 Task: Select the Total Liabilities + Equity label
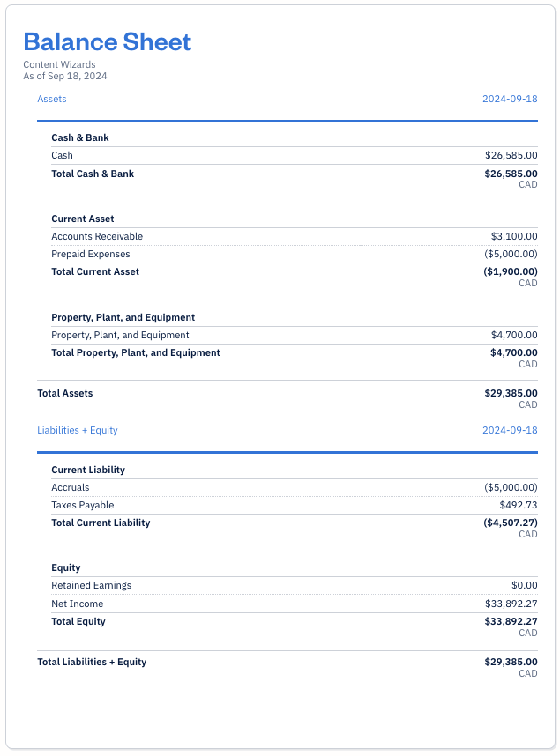click(92, 662)
